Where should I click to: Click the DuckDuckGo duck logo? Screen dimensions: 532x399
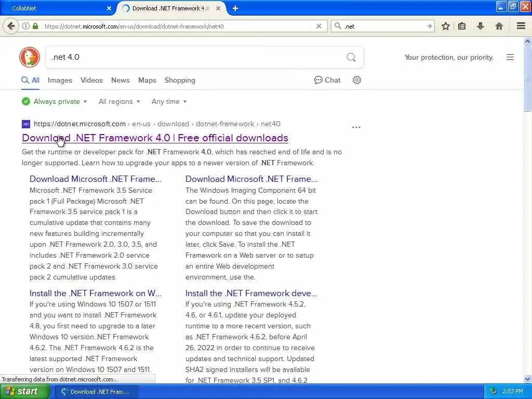[x=30, y=57]
